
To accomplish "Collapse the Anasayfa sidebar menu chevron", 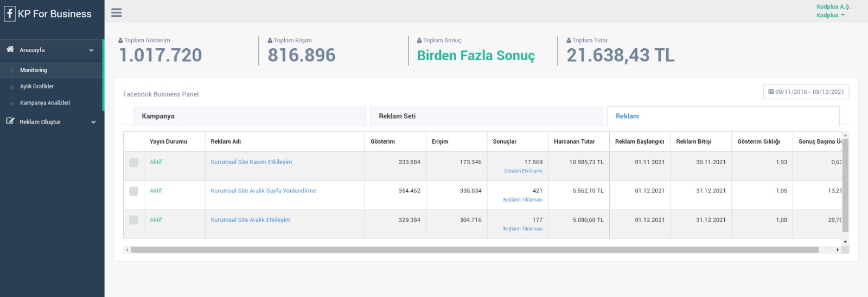I will coord(91,50).
